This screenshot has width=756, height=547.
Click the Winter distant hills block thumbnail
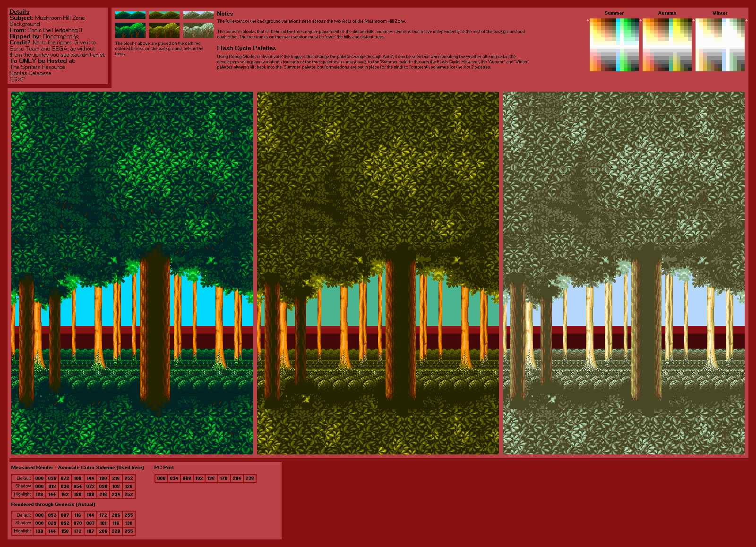click(198, 15)
